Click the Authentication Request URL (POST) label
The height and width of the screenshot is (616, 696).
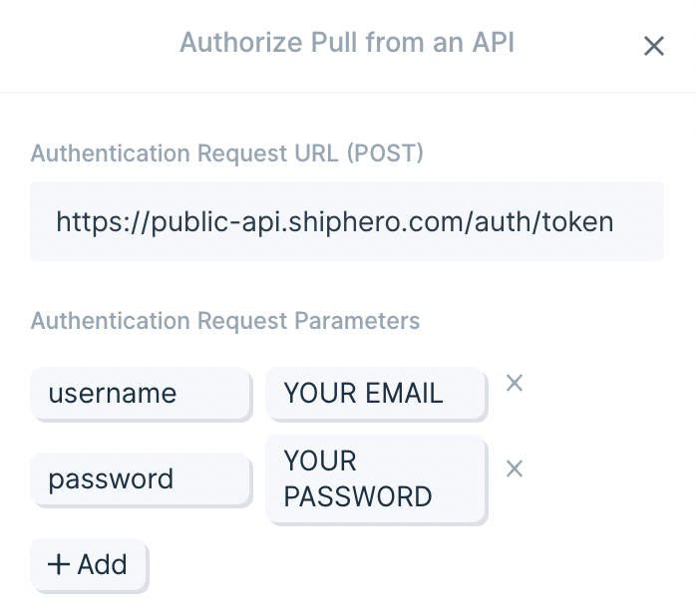pos(226,154)
